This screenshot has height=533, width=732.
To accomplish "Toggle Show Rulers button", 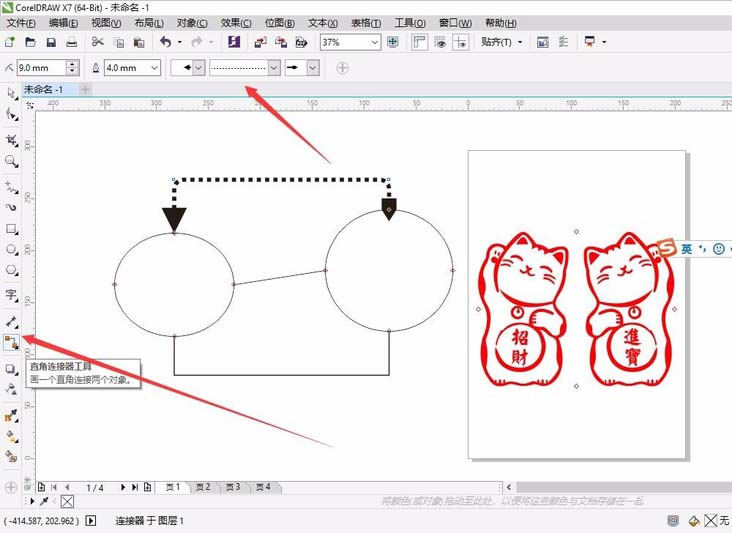I will (x=419, y=42).
